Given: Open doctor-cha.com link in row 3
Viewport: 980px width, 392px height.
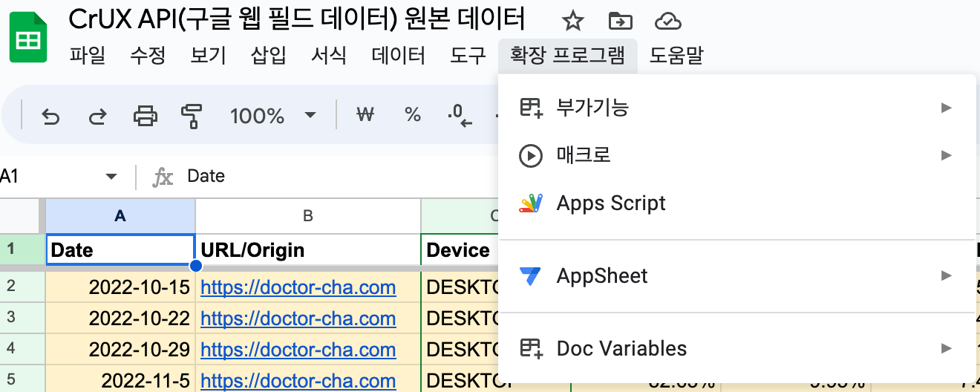Looking at the screenshot, I should point(298,318).
